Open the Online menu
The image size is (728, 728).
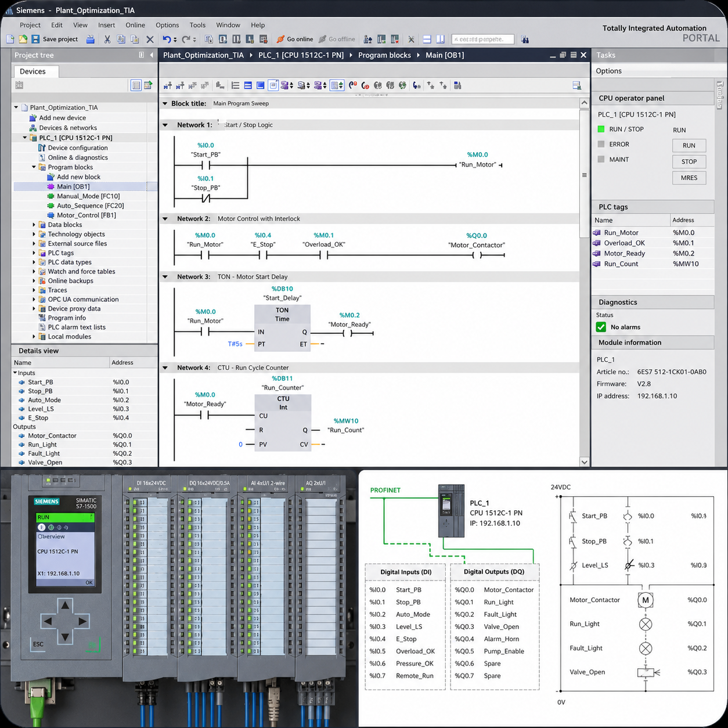(x=135, y=25)
